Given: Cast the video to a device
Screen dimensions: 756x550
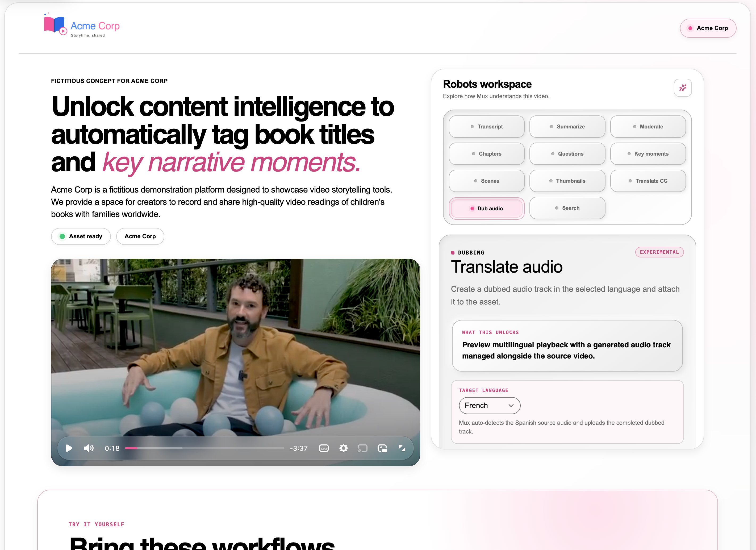Looking at the screenshot, I should tap(363, 448).
